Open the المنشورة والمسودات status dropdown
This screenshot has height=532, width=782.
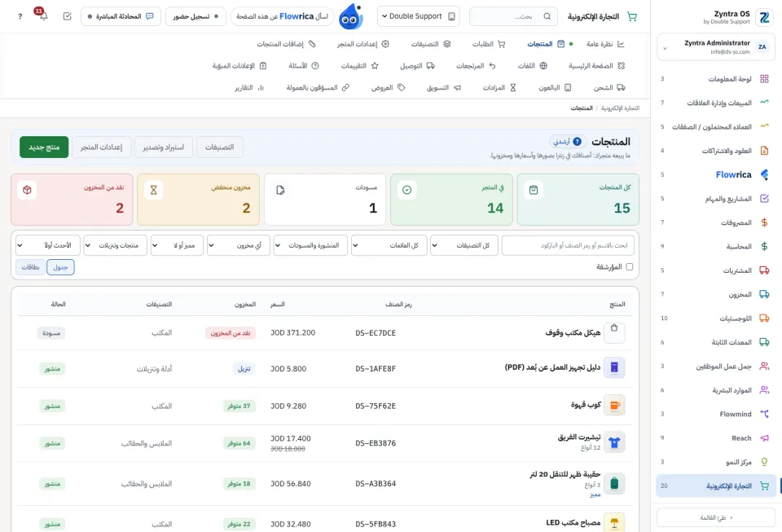(310, 245)
